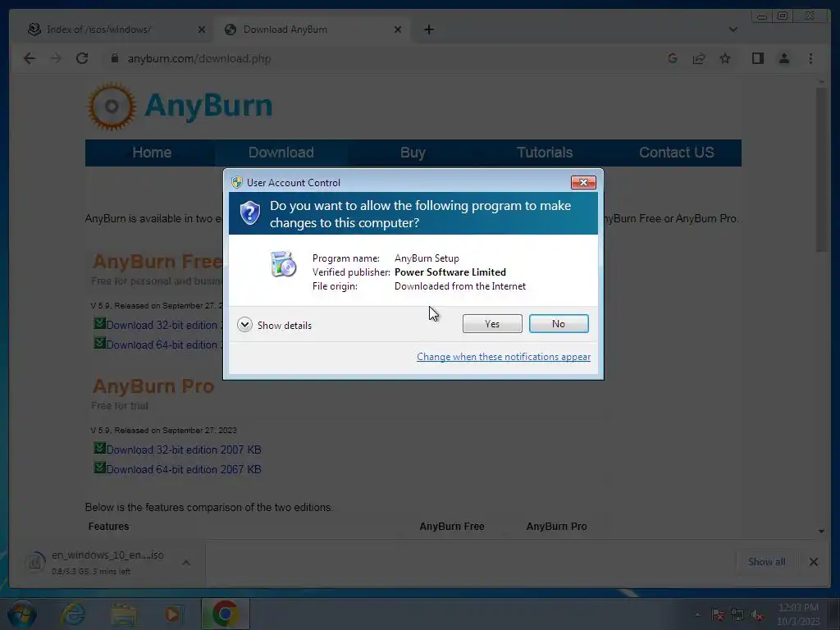Click AnyBurn Pro heading
The image size is (840, 630).
[x=153, y=386]
